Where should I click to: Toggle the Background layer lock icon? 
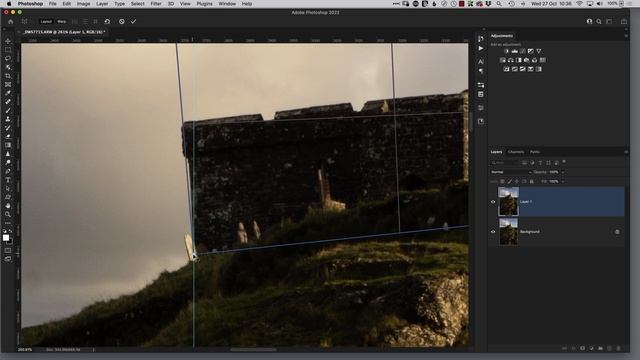coord(617,232)
